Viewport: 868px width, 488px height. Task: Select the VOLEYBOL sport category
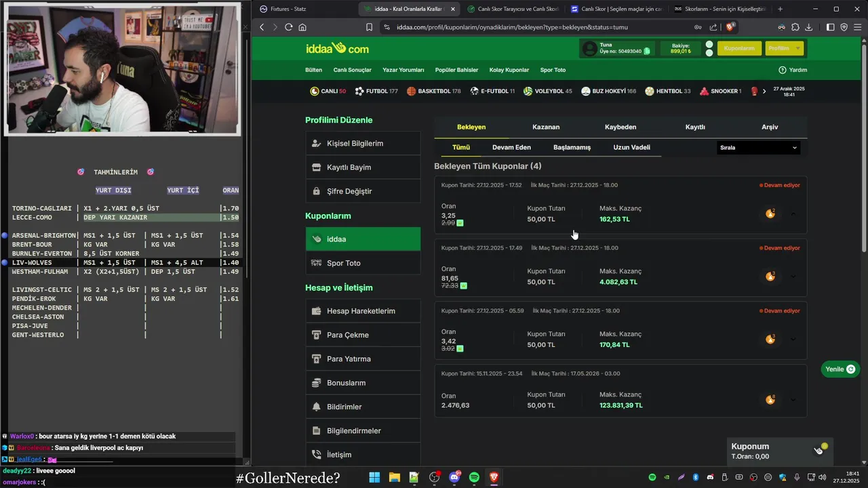click(x=548, y=91)
